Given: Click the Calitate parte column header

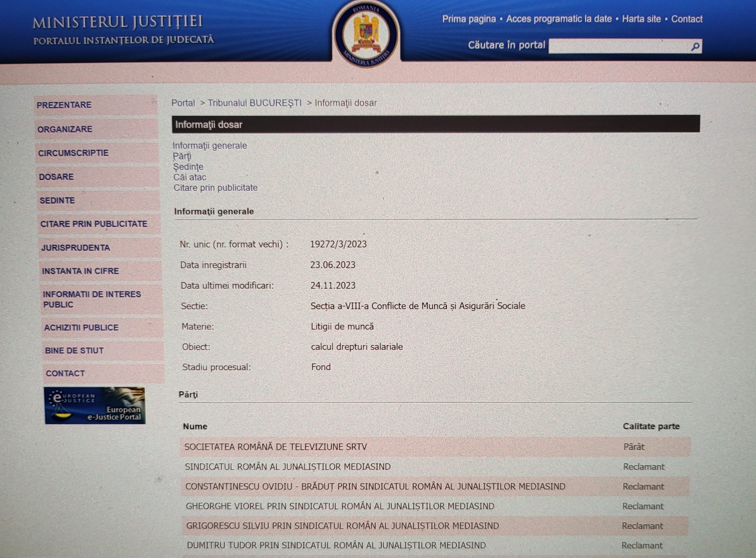Looking at the screenshot, I should coord(651,426).
